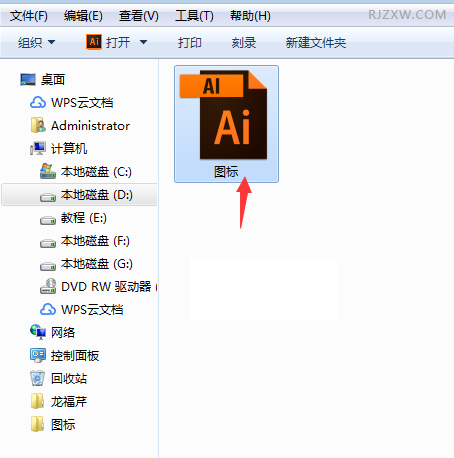Select 教程 (E:) drive entry
Screen dimensions: 454x458
[x=84, y=218]
